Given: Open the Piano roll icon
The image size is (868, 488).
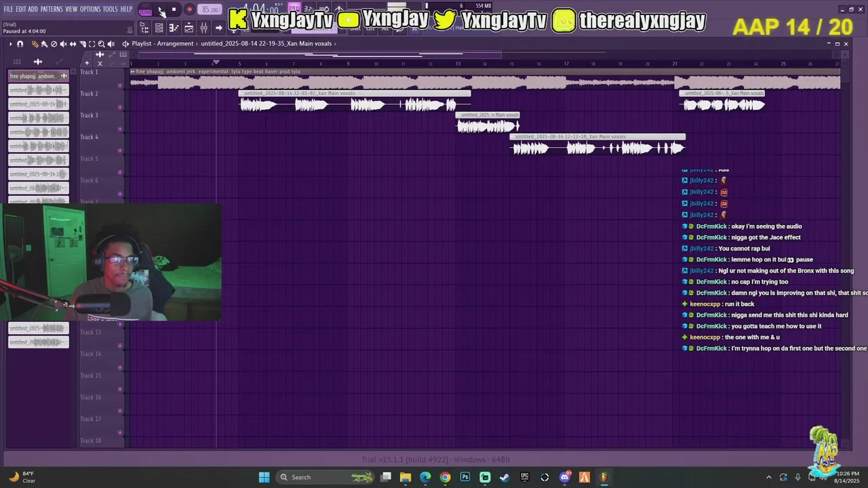Looking at the screenshot, I should pos(174,28).
